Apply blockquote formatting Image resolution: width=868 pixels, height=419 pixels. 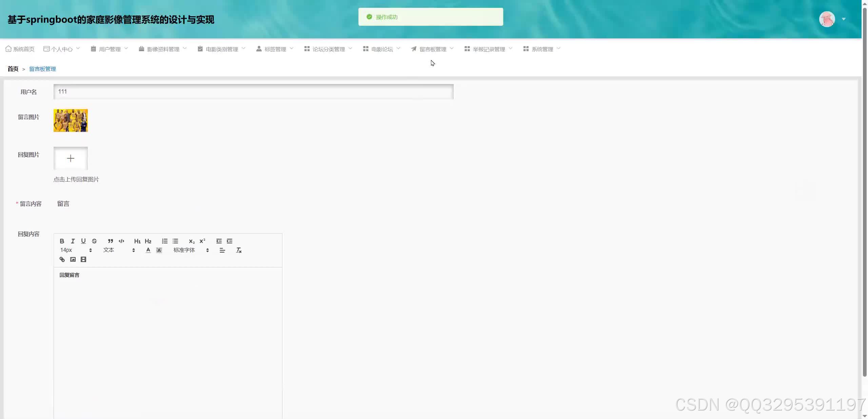111,241
